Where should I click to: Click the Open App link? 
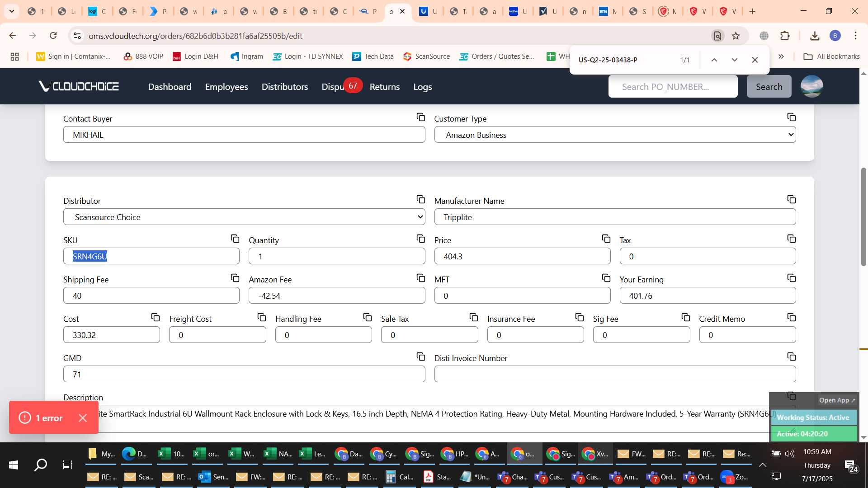click(x=837, y=400)
